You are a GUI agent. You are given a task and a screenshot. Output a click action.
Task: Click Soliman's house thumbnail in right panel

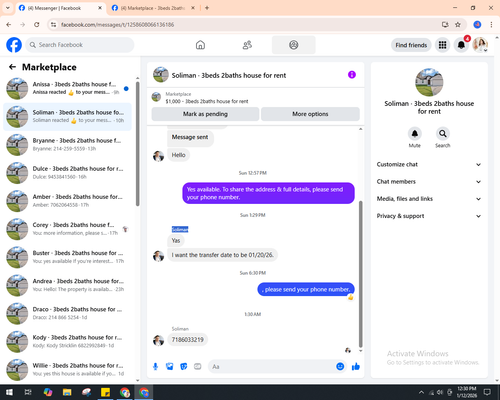coord(429,82)
